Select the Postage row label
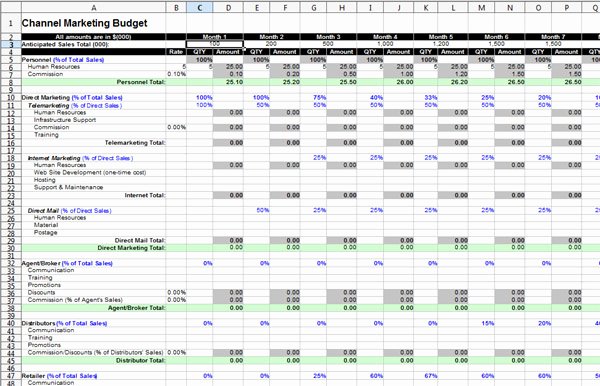Image resolution: width=600 pixels, height=386 pixels. tap(45, 233)
